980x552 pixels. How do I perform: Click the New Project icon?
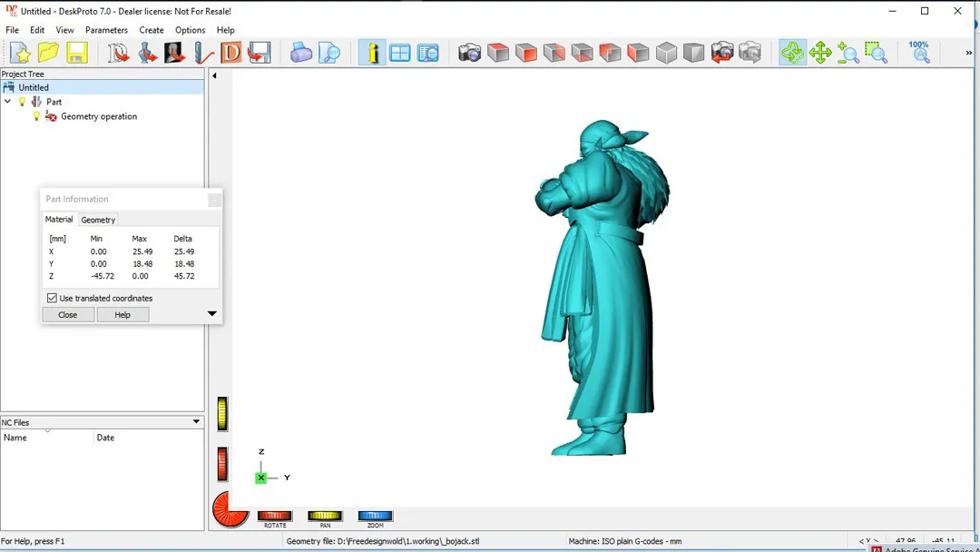pos(20,53)
